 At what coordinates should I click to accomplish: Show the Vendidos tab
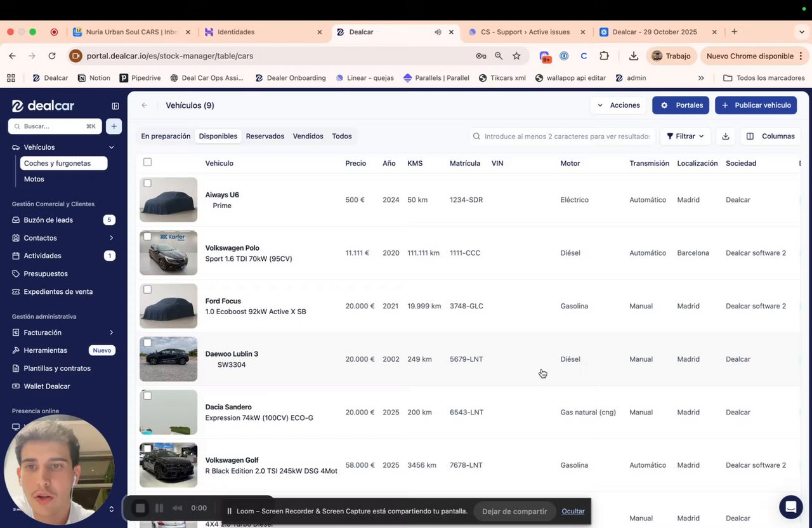pos(308,136)
